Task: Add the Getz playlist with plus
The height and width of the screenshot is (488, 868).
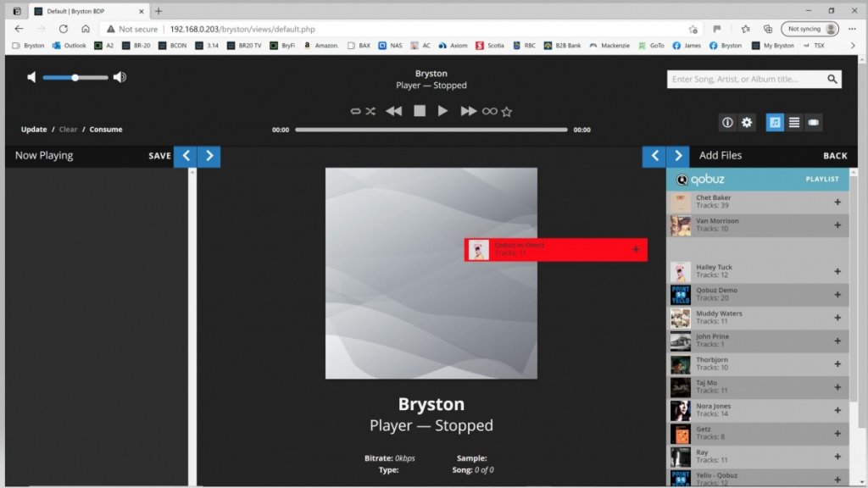Action: click(x=837, y=434)
